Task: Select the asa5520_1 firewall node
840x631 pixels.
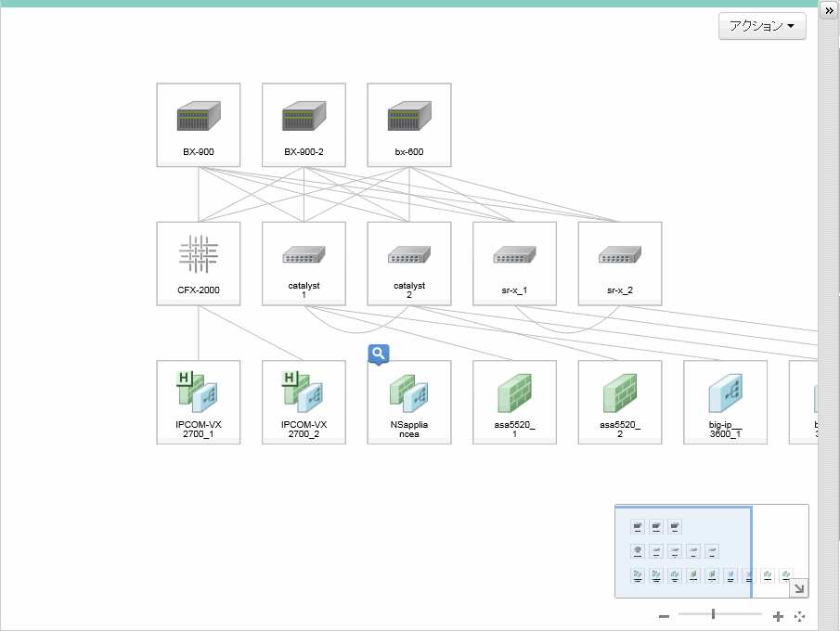Action: pyautogui.click(x=514, y=403)
